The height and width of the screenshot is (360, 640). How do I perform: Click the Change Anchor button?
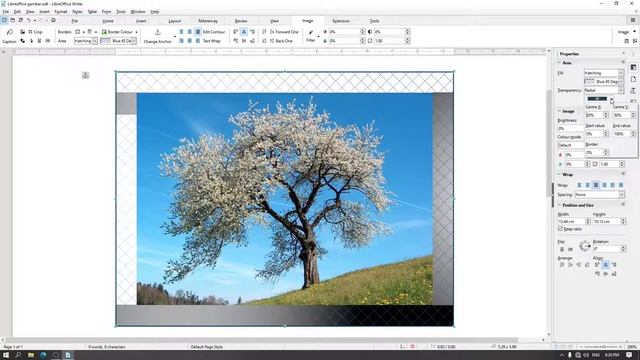point(158,36)
